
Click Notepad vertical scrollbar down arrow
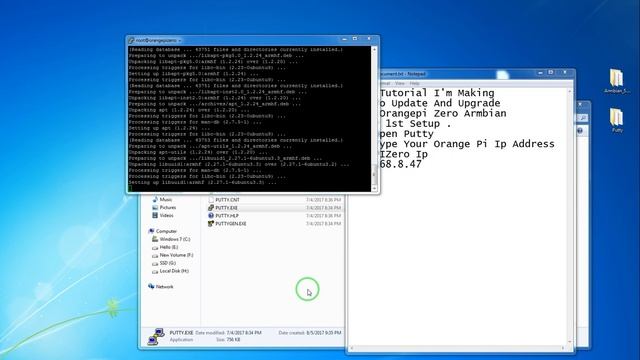pyautogui.click(x=570, y=342)
